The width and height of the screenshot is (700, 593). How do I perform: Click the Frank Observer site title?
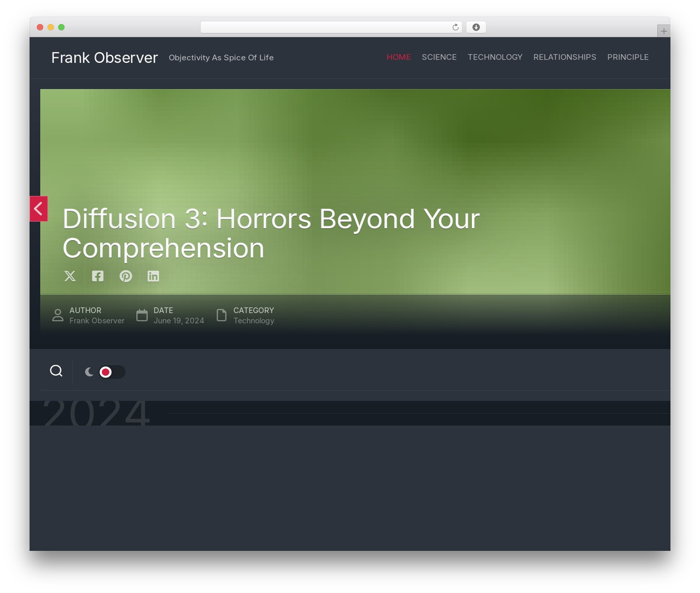coord(104,57)
